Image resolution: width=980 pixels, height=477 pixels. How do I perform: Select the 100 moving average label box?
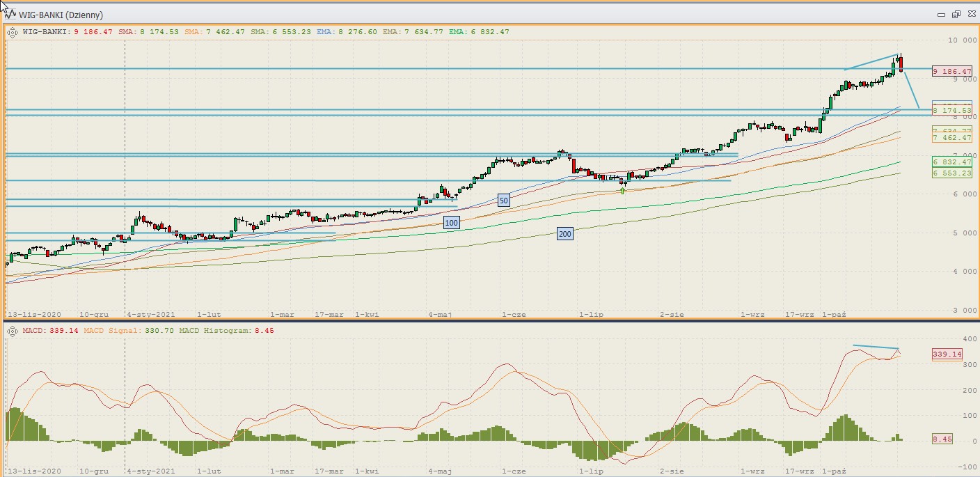click(x=452, y=223)
